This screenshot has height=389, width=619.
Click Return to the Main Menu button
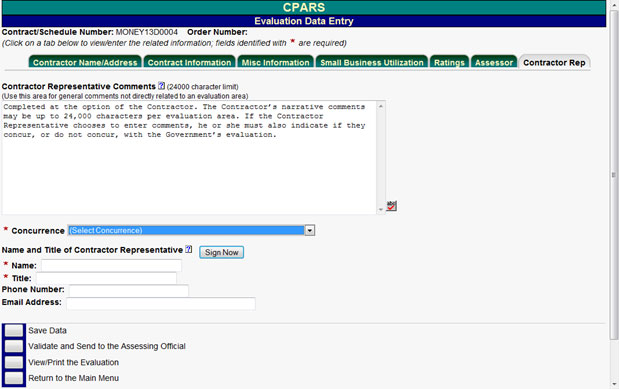point(14,378)
